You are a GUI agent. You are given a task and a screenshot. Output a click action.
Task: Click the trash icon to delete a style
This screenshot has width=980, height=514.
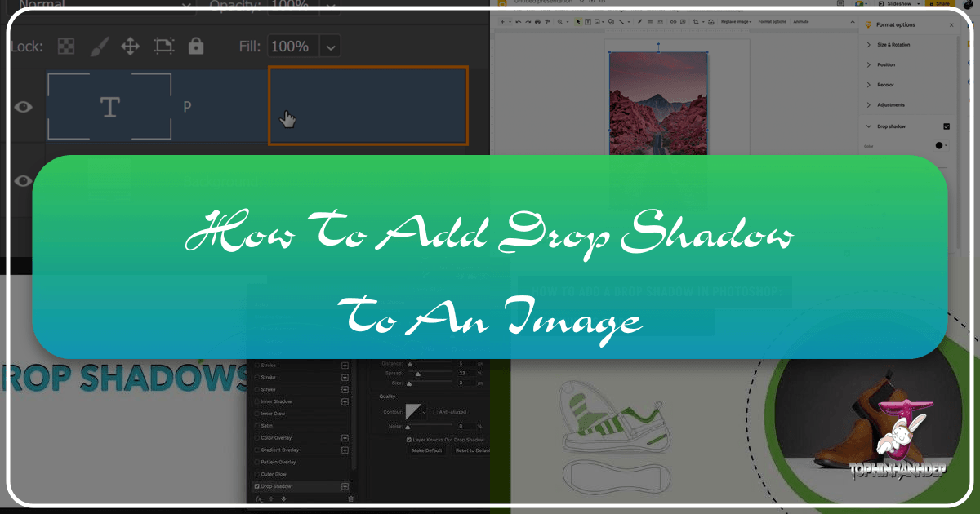[350, 498]
